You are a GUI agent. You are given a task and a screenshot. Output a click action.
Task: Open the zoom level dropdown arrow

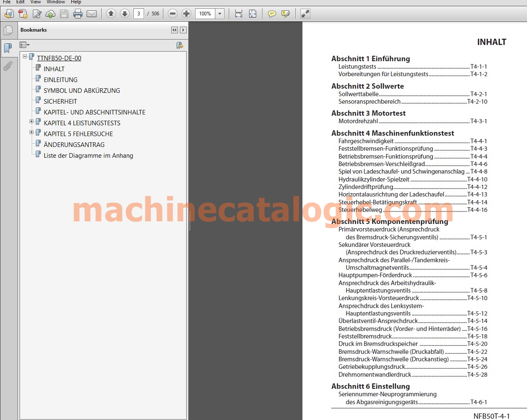click(220, 14)
